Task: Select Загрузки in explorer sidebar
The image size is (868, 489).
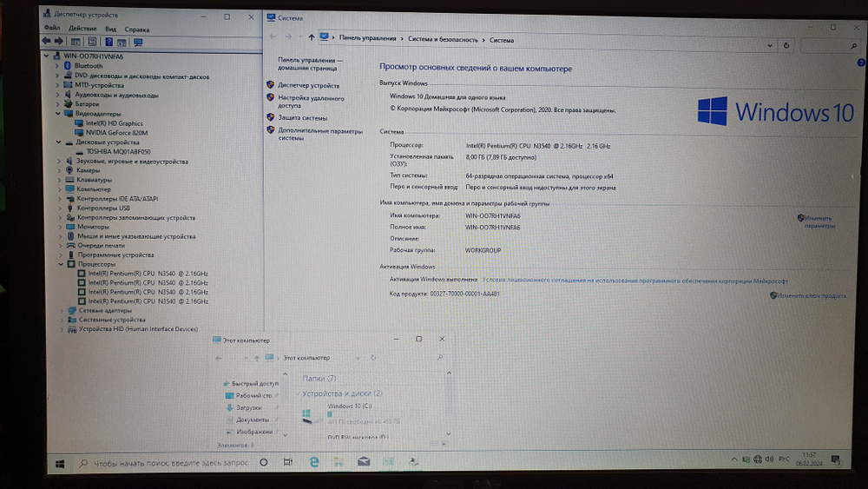Action: tap(248, 407)
